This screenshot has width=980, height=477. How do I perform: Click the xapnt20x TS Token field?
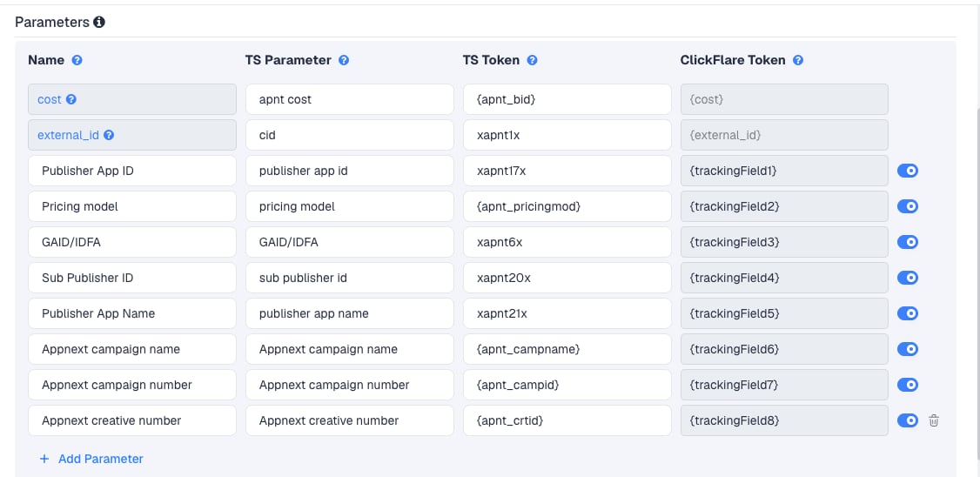tap(567, 278)
